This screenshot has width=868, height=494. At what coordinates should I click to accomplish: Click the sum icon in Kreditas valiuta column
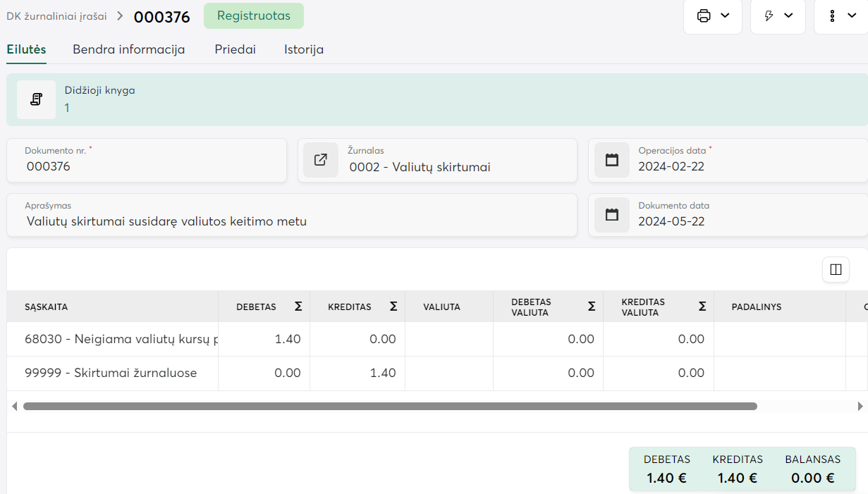[x=702, y=307]
